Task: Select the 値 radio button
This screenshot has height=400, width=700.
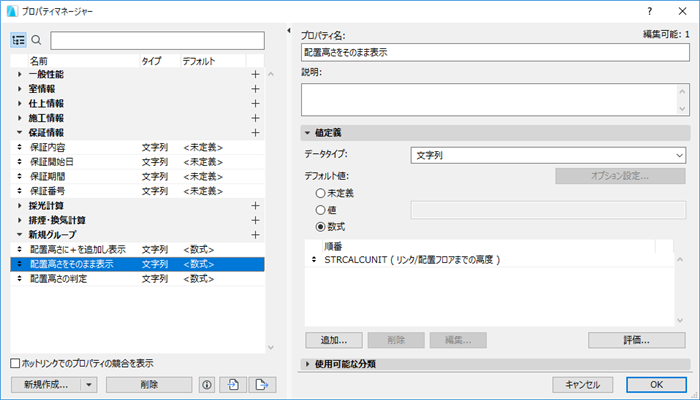Action: (320, 210)
